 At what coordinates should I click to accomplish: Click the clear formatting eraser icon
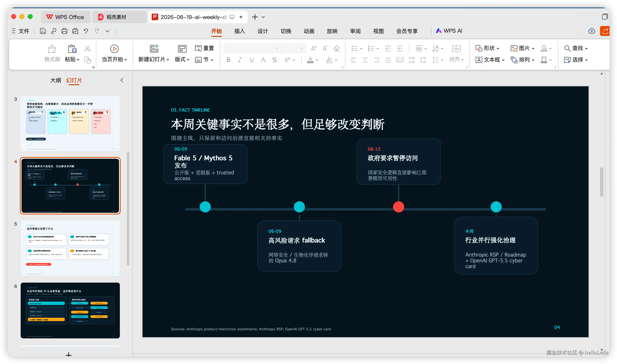tap(337, 48)
